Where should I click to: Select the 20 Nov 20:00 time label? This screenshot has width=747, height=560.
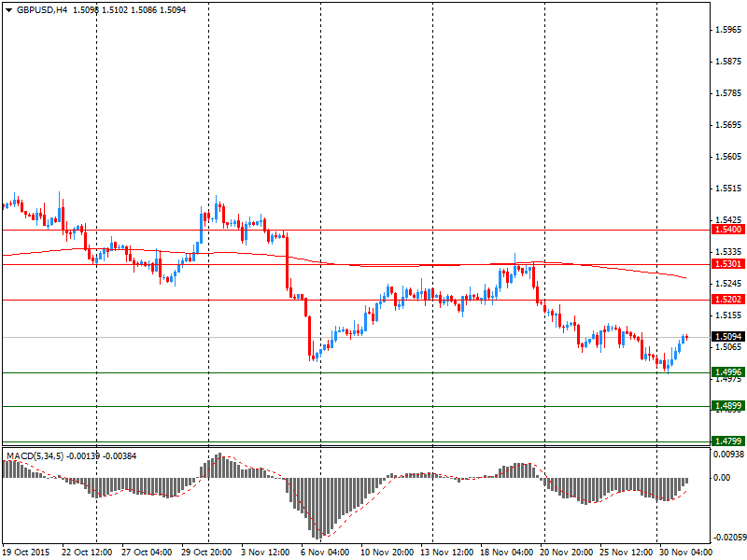click(567, 553)
